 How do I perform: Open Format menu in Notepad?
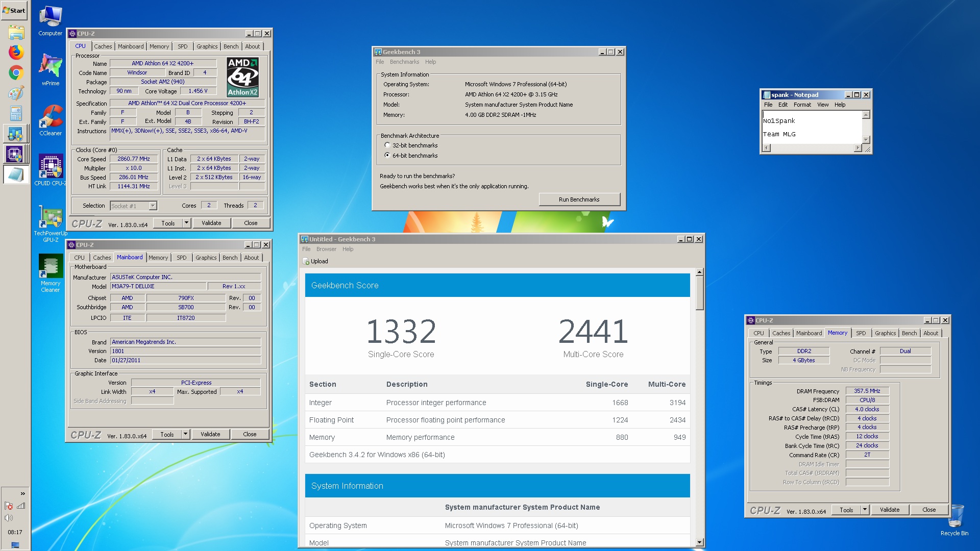(802, 105)
